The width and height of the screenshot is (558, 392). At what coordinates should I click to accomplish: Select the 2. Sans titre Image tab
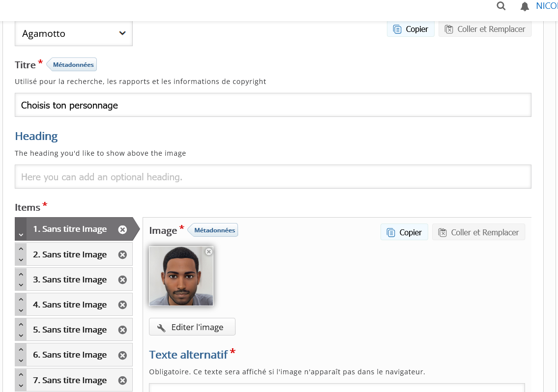pyautogui.click(x=70, y=254)
